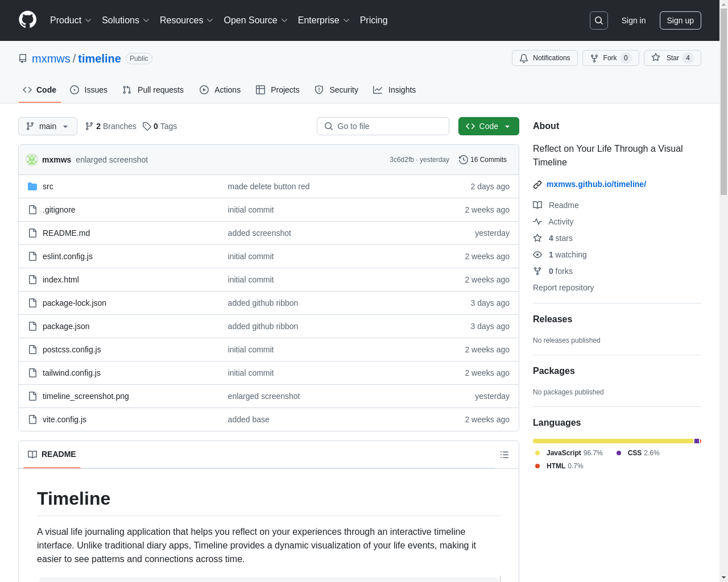Click the tag icon beside 0 Tags
Image resolution: width=728 pixels, height=582 pixels.
point(147,126)
